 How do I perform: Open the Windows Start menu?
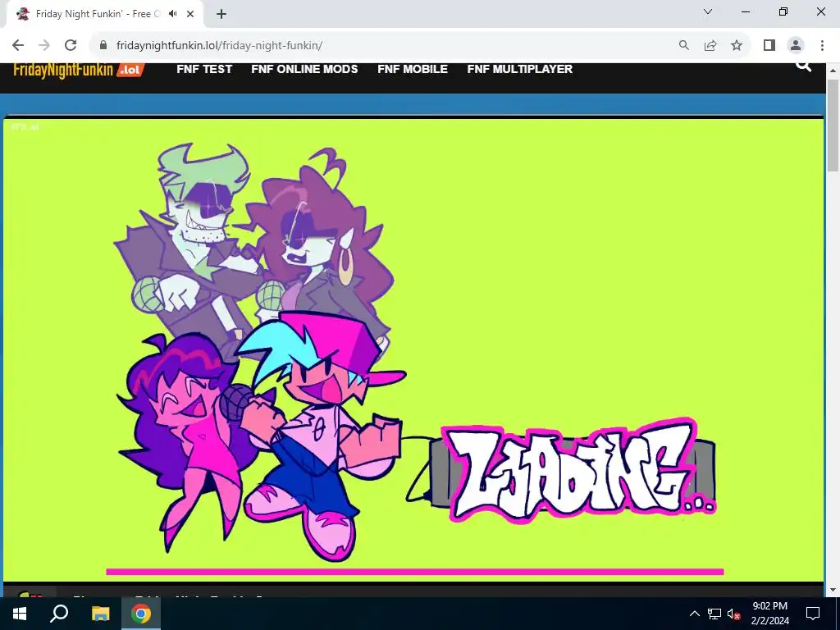pos(20,614)
